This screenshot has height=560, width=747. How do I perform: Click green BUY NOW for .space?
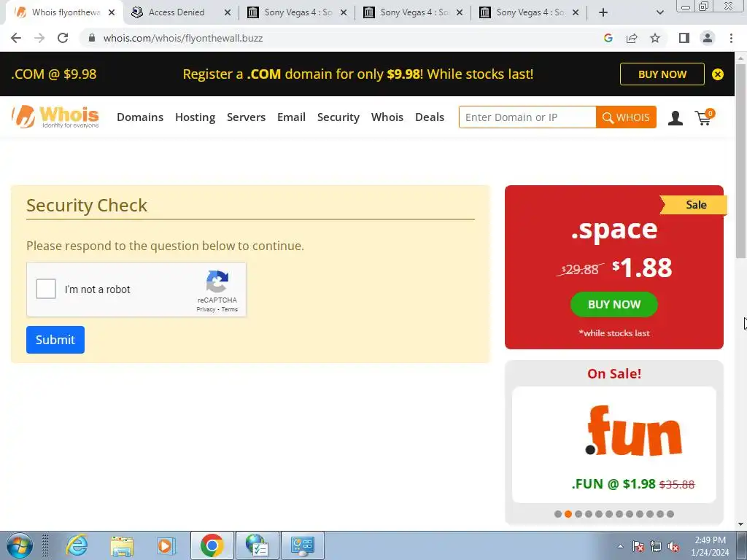[614, 304]
